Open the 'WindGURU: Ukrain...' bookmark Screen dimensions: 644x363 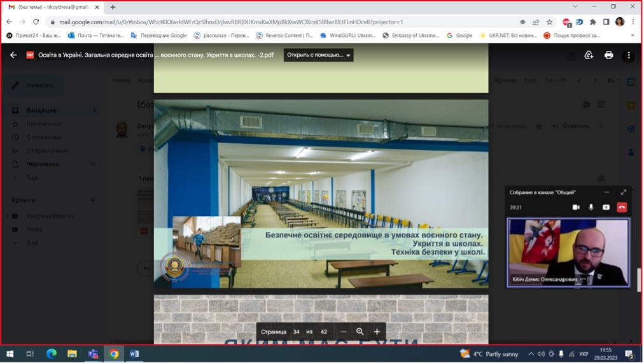coord(347,36)
